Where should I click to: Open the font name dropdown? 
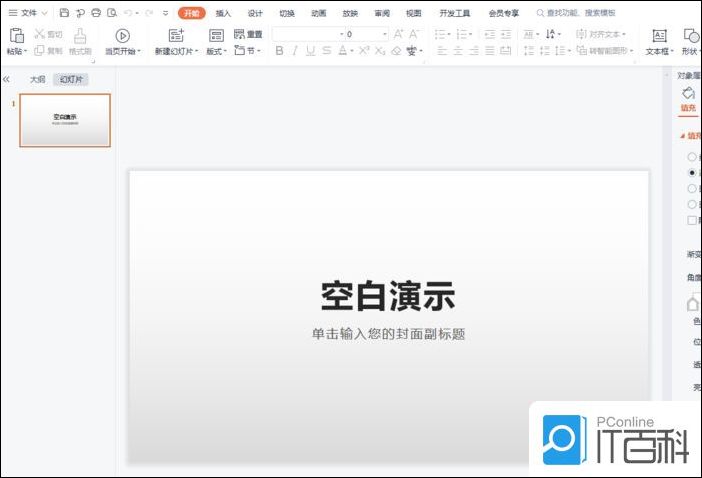pos(342,34)
